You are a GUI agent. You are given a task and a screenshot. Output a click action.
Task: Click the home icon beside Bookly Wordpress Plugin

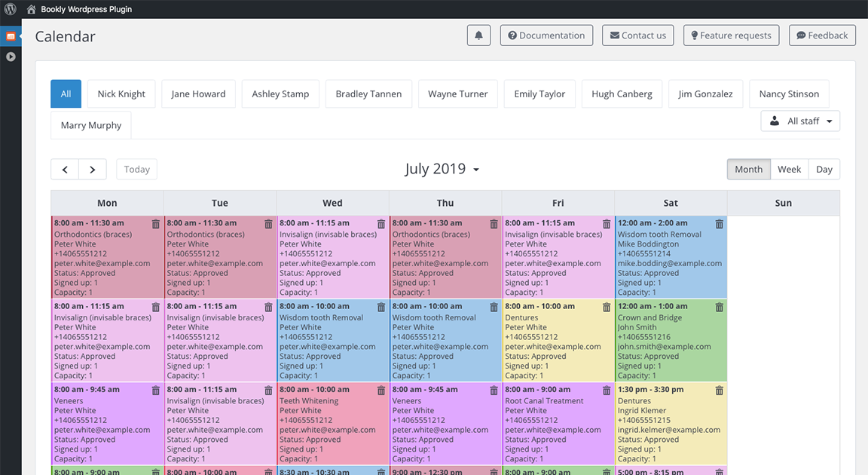click(x=31, y=9)
